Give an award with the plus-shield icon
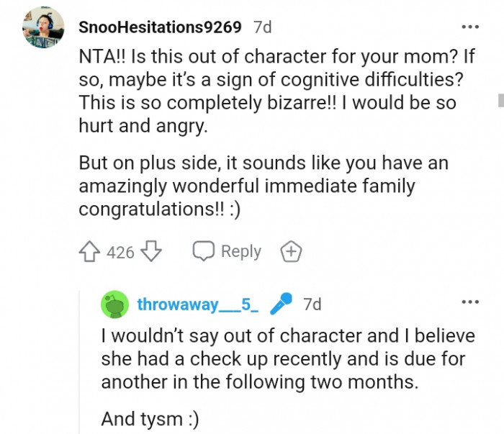The width and height of the screenshot is (504, 434). coord(291,252)
